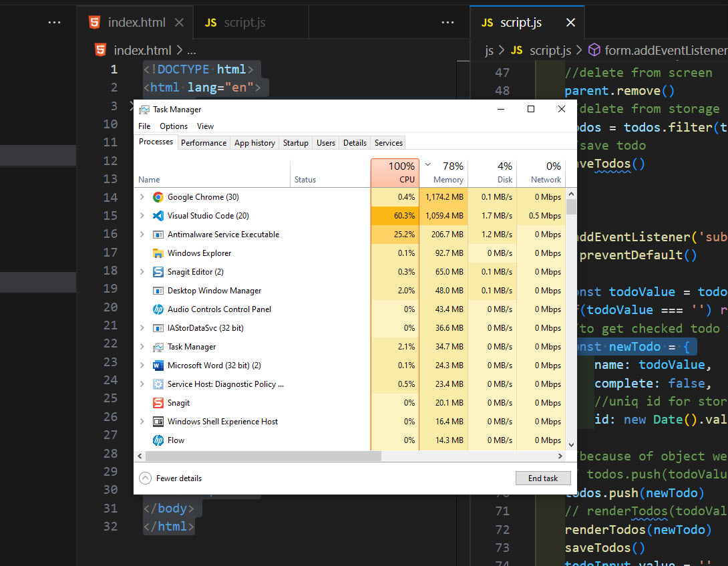Screen dimensions: 728x566
Task: Sort processes by Network column header
Action: tap(542, 173)
